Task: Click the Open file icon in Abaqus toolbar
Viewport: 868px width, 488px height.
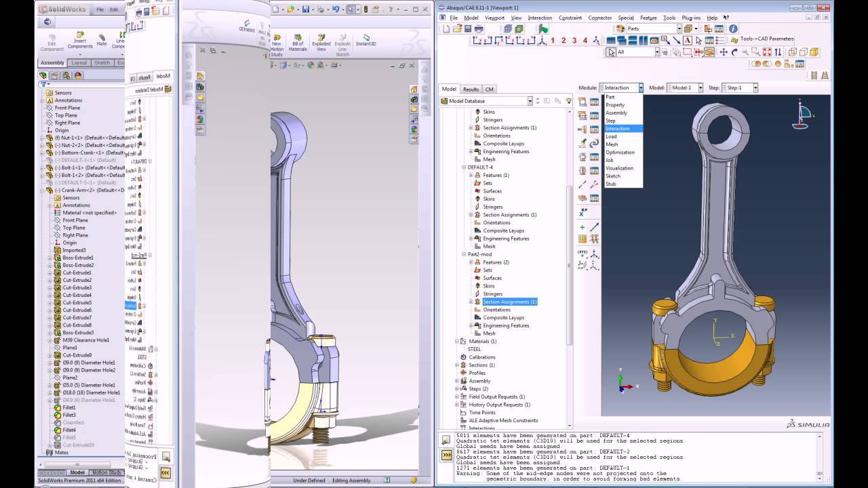Action: pyautogui.click(x=457, y=29)
